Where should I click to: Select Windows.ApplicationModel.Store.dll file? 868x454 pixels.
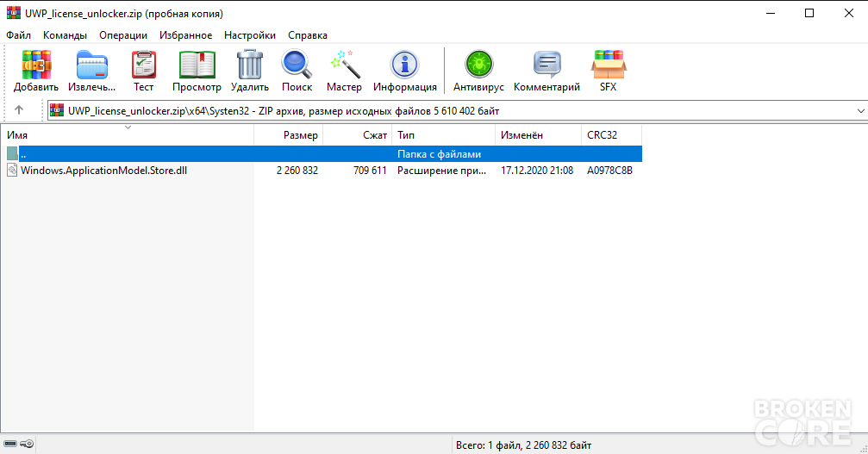point(103,171)
